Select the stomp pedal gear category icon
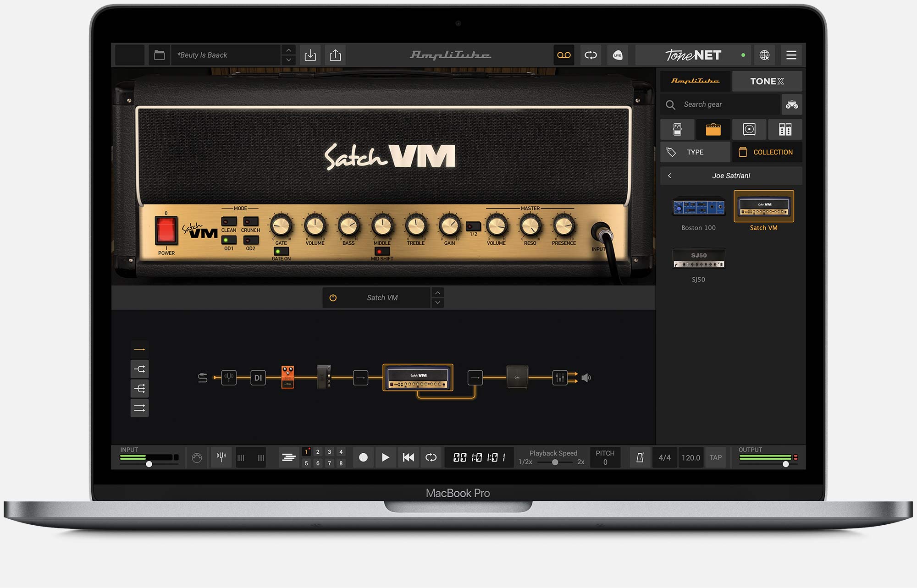Viewport: 917px width, 588px height. (677, 129)
